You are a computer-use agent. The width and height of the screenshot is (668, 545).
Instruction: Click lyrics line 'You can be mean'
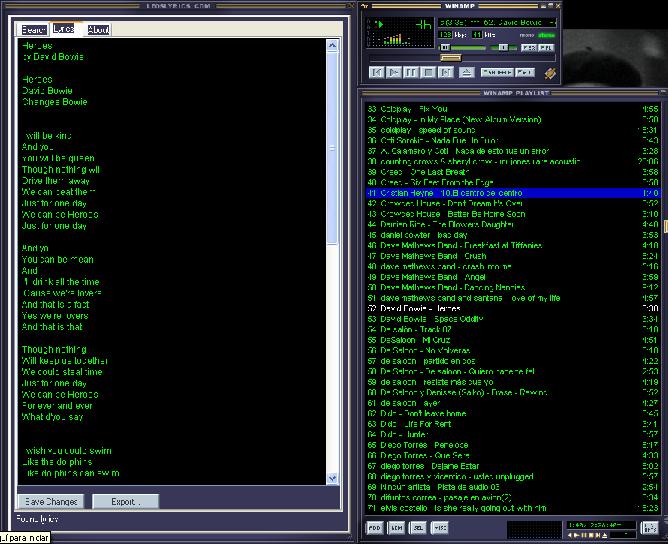click(58, 260)
